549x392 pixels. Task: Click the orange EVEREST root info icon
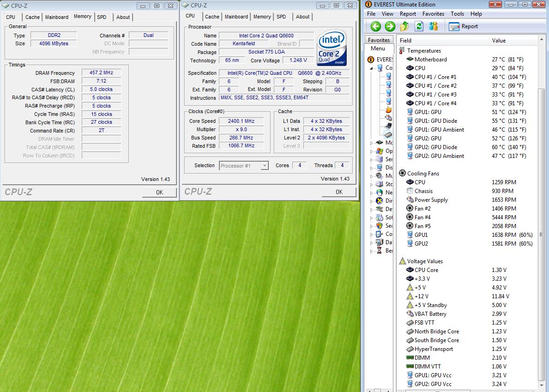pos(371,60)
